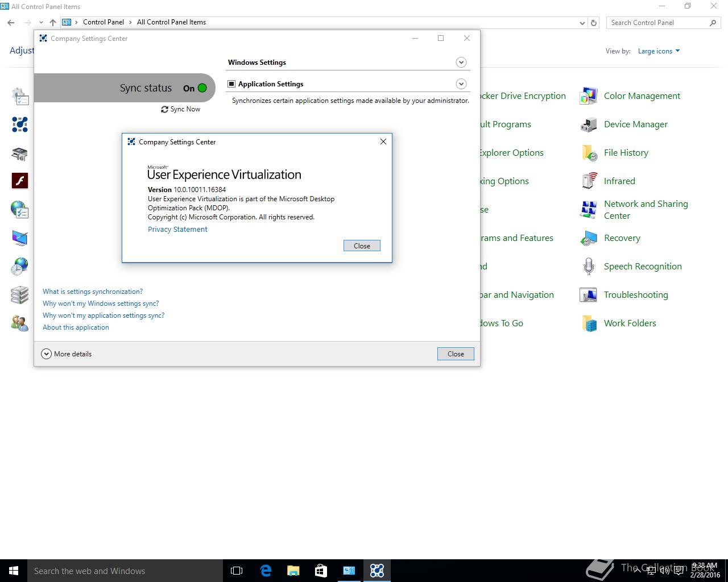The width and height of the screenshot is (728, 582).
Task: Click the Speech Recognition label text
Action: [x=643, y=267]
